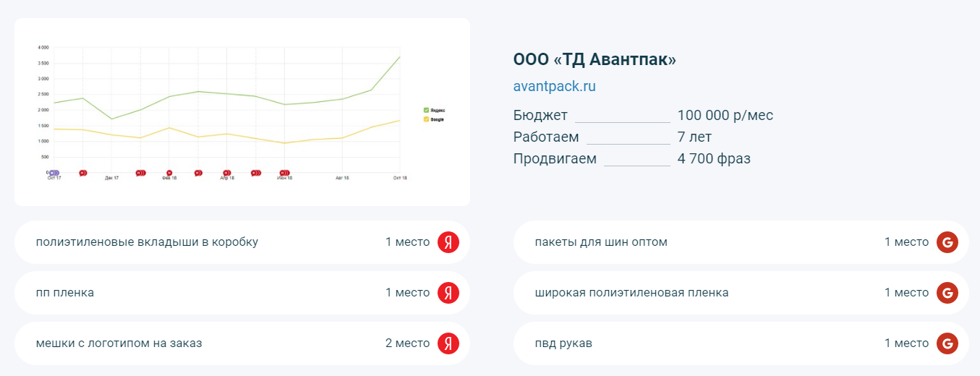
Task: Click the 'Продвигаем' label
Action: 555,159
